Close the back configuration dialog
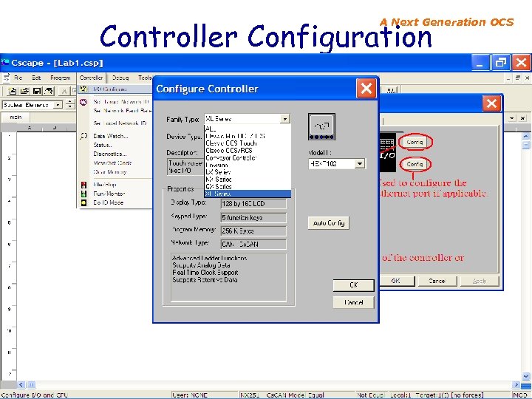This screenshot has height=399, width=532. 491,103
